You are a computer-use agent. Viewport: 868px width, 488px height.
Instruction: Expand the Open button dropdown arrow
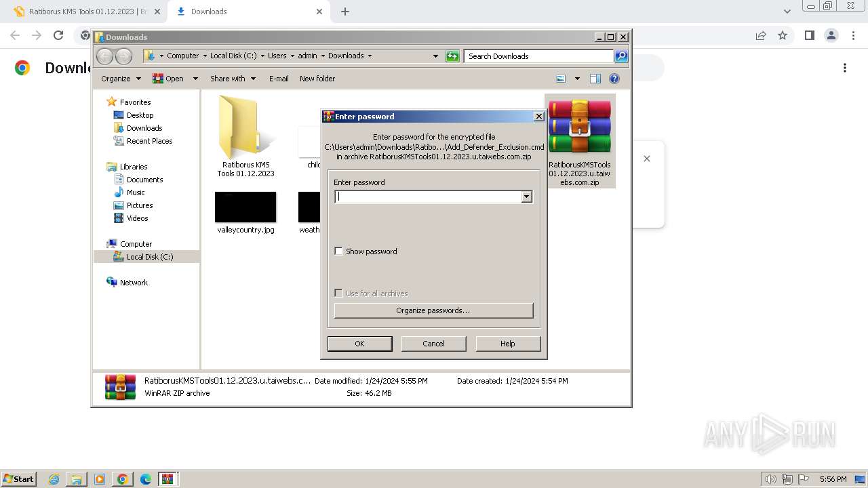195,79
